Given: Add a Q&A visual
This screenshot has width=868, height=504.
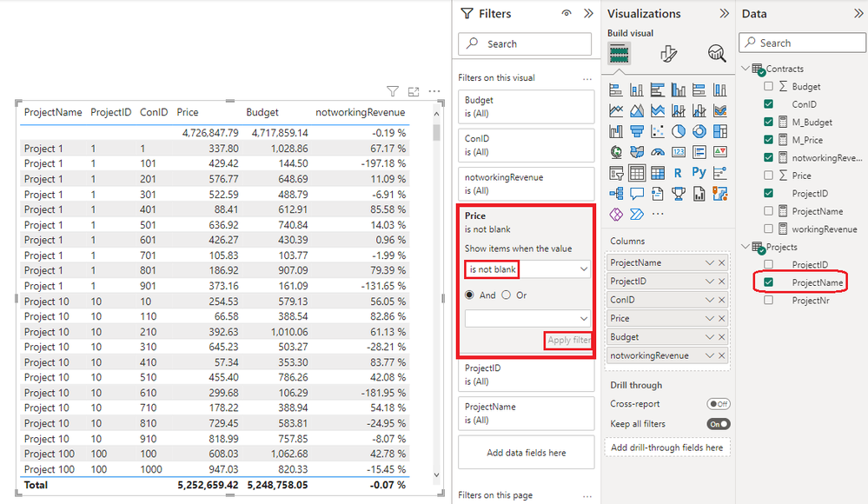Looking at the screenshot, I should point(637,193).
